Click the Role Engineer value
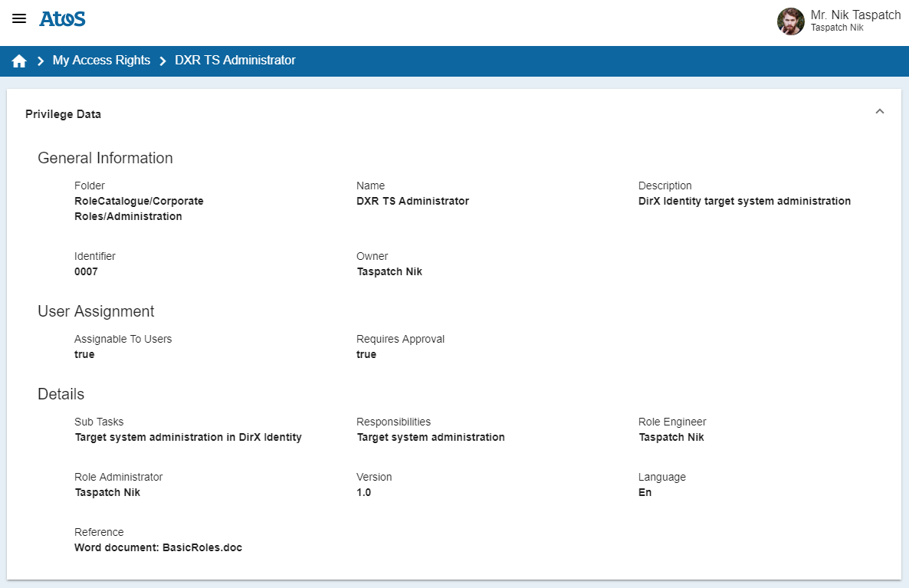The width and height of the screenshot is (909, 588). coord(671,438)
